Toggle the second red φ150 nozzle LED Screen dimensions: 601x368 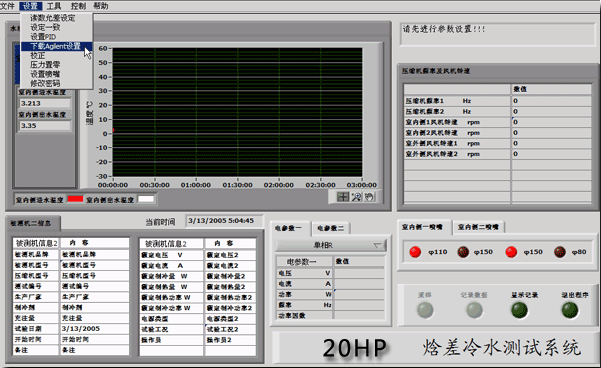point(511,252)
